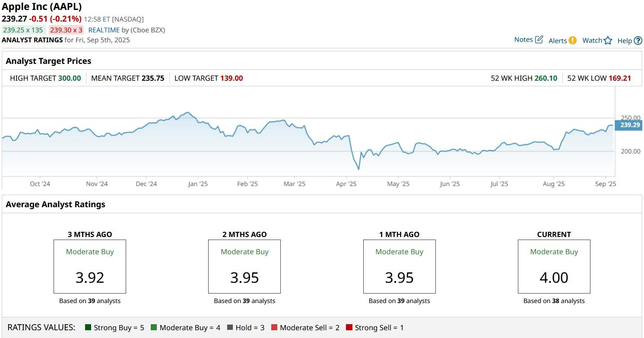
Task: Click the Notes link
Action: [523, 40]
